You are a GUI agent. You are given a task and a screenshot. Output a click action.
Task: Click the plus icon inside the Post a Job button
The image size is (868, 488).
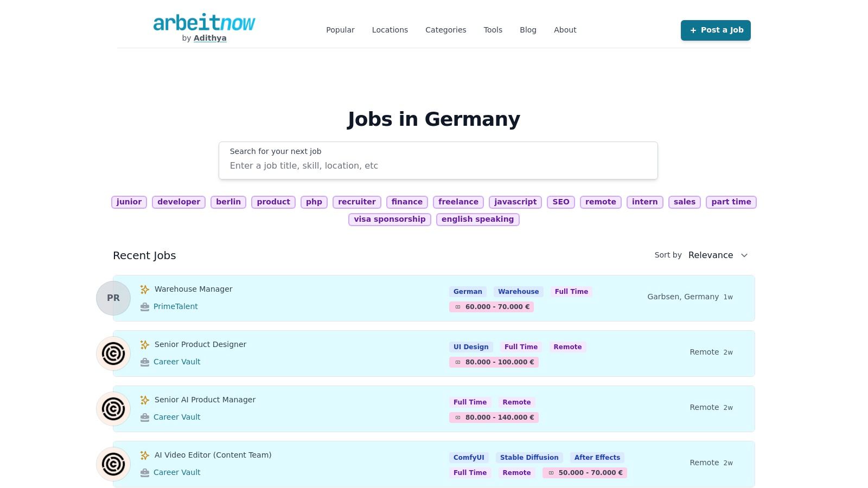693,30
